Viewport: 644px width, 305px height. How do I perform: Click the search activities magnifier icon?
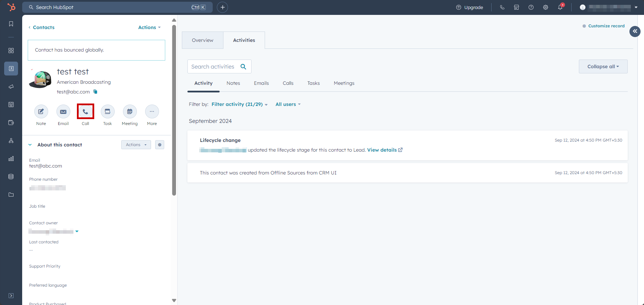(x=244, y=66)
